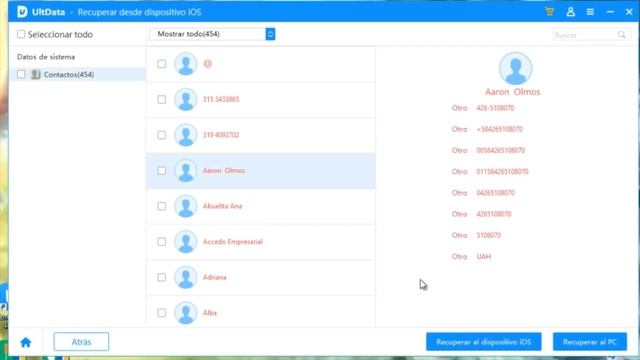Click Abuelita Ana avatar icon

pos(186,206)
